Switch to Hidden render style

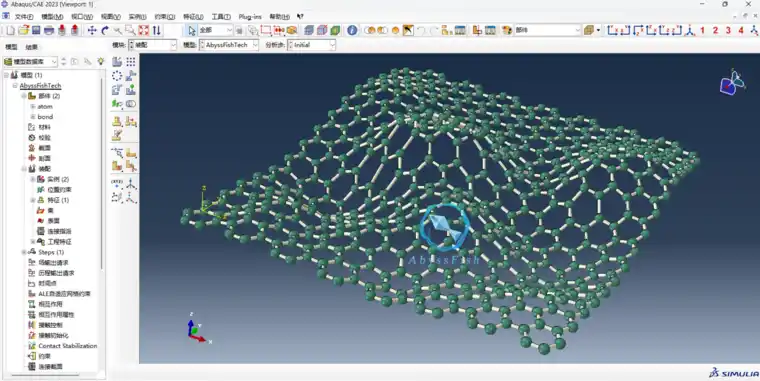322,31
